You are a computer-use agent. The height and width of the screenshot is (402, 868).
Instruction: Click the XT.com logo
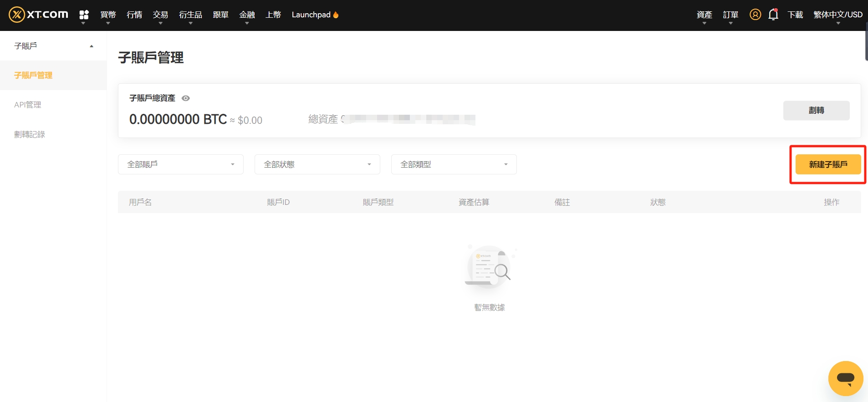pyautogui.click(x=39, y=15)
